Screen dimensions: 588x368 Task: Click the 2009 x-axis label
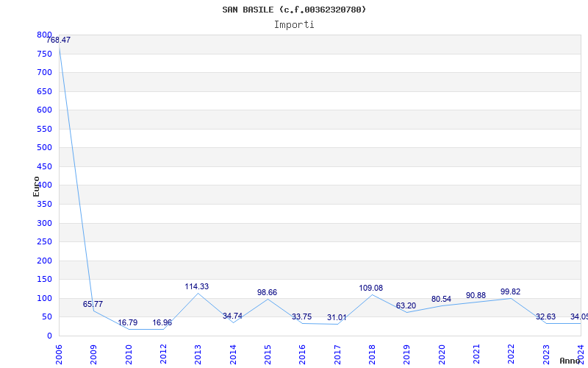(x=93, y=354)
